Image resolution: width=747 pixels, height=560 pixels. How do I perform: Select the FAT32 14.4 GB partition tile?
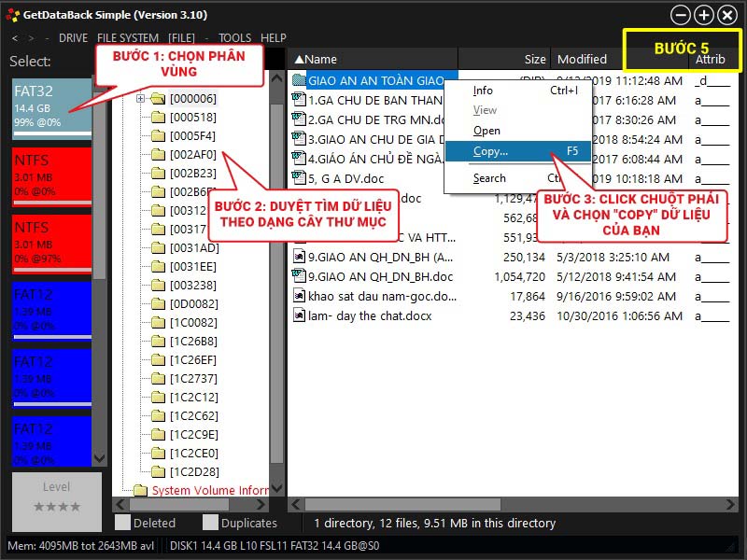coord(52,109)
